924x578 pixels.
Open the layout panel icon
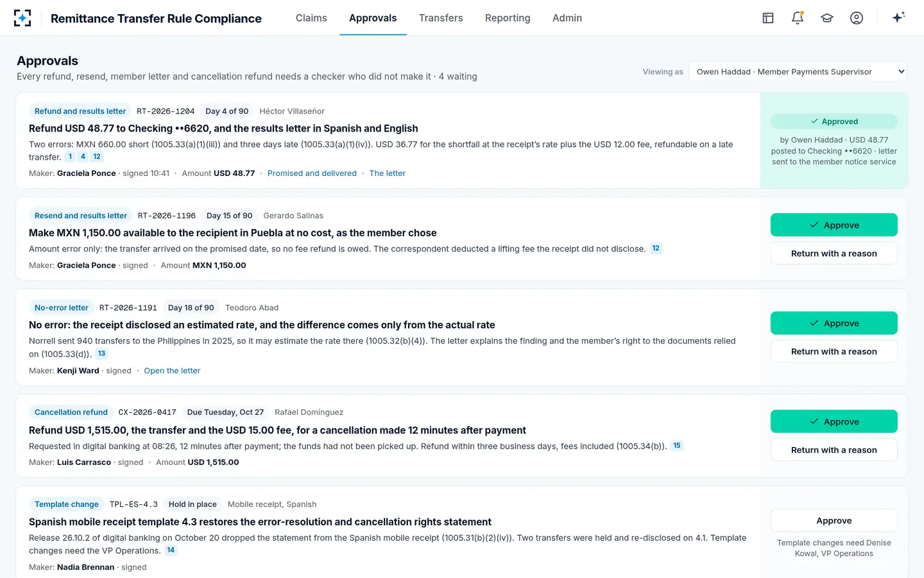point(768,18)
